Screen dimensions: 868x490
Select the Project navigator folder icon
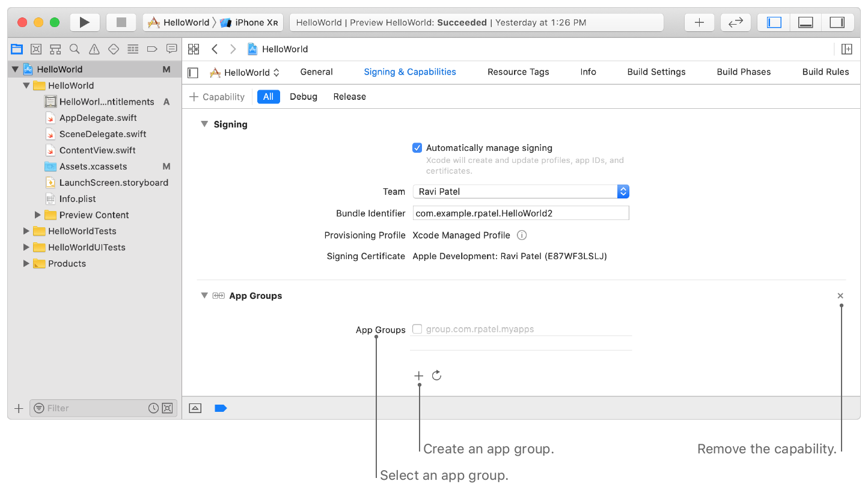pyautogui.click(x=17, y=49)
